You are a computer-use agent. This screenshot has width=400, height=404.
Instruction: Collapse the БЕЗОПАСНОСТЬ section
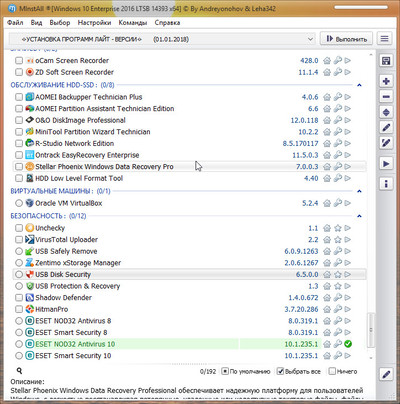359,216
